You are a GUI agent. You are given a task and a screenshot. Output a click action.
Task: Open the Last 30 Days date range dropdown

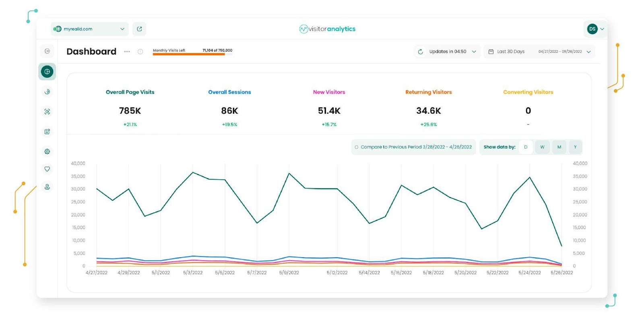pos(539,52)
